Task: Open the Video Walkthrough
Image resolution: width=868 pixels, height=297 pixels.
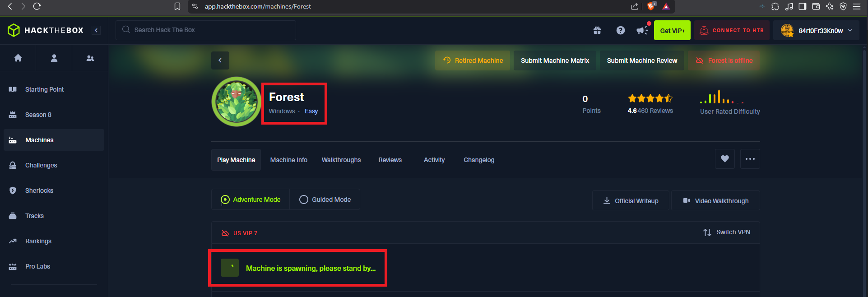Action: [715, 200]
